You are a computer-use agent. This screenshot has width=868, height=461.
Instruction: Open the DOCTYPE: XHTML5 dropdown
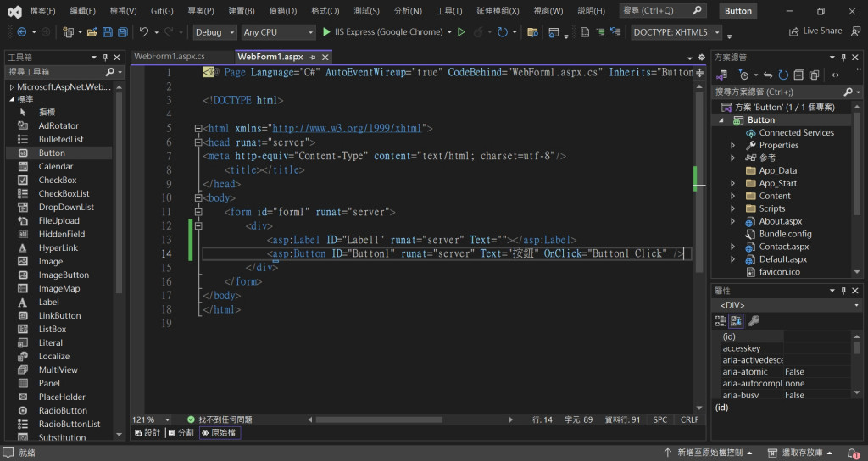point(676,32)
